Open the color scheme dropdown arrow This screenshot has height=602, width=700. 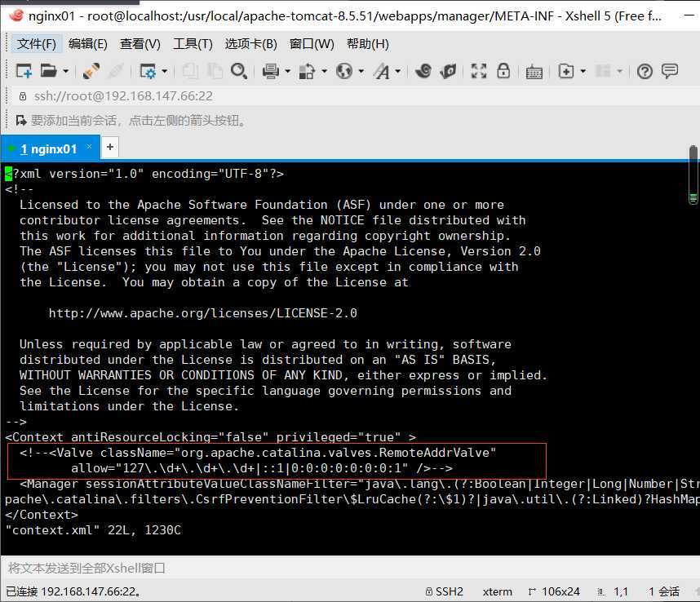click(324, 71)
